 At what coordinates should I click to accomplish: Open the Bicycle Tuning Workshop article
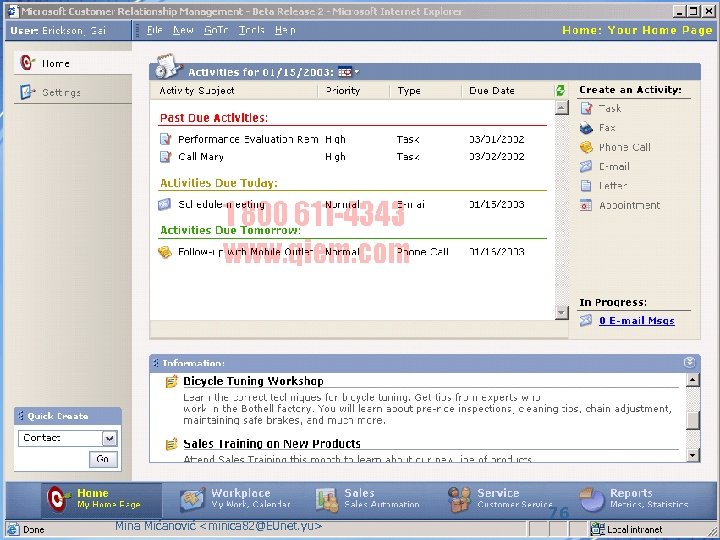(x=253, y=381)
